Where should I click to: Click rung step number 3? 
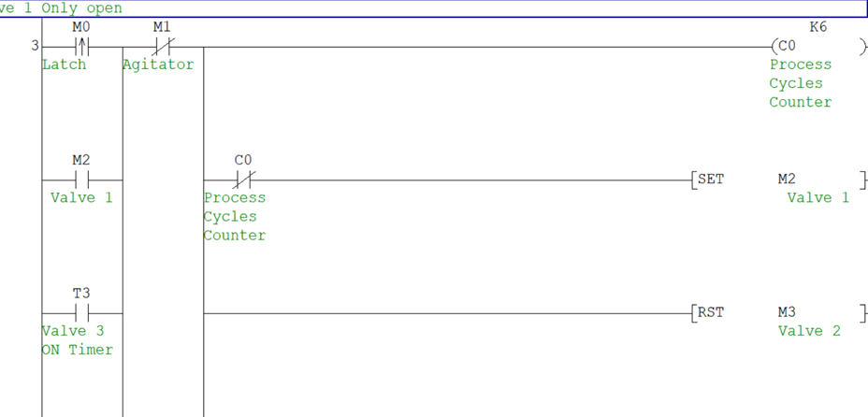point(35,47)
